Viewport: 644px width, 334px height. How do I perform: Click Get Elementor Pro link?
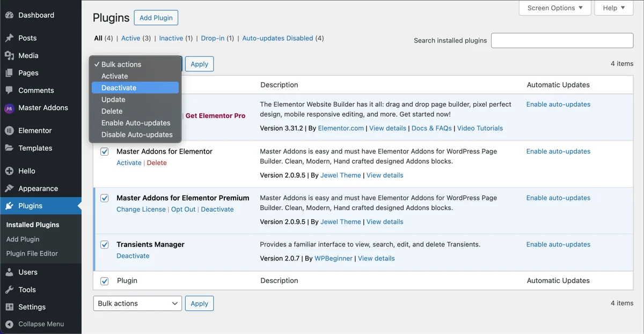tap(216, 115)
